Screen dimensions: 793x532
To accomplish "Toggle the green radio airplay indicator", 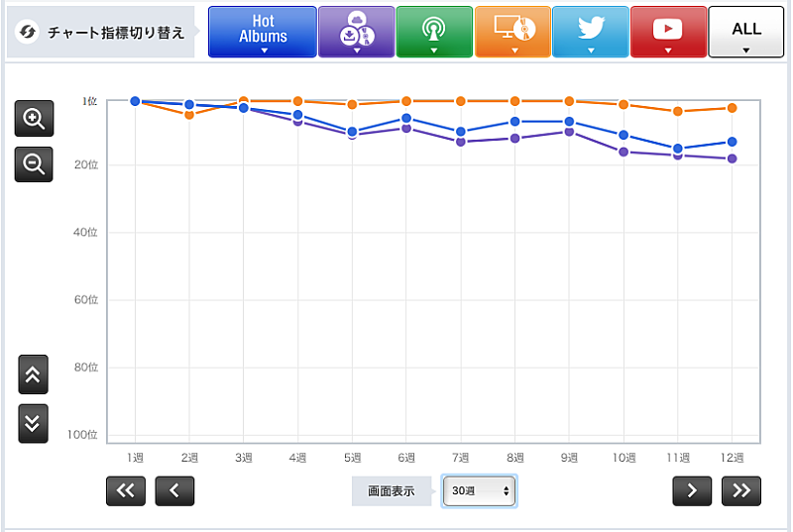I will point(433,32).
